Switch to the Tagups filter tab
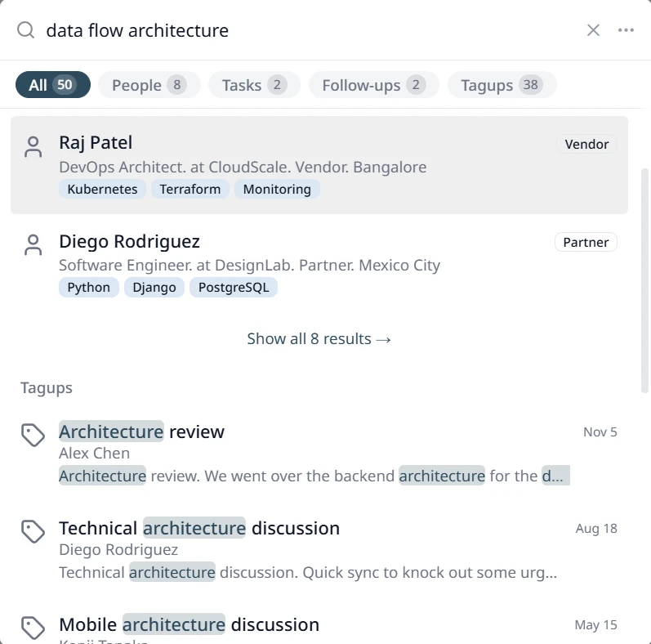 point(502,85)
